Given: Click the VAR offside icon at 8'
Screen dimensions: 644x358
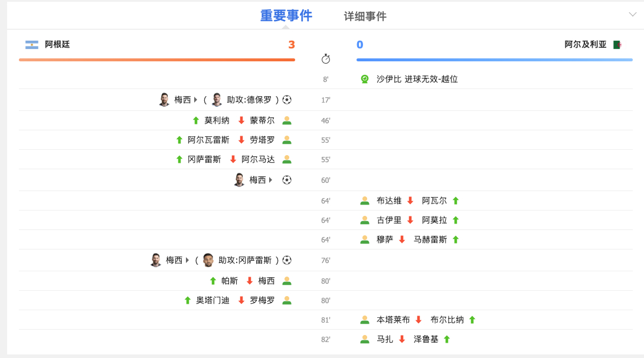Looking at the screenshot, I should click(364, 79).
